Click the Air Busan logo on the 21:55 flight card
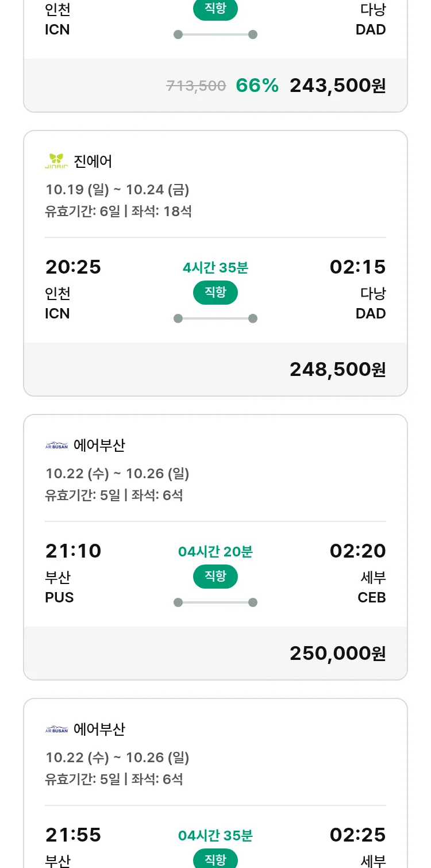 click(x=56, y=729)
